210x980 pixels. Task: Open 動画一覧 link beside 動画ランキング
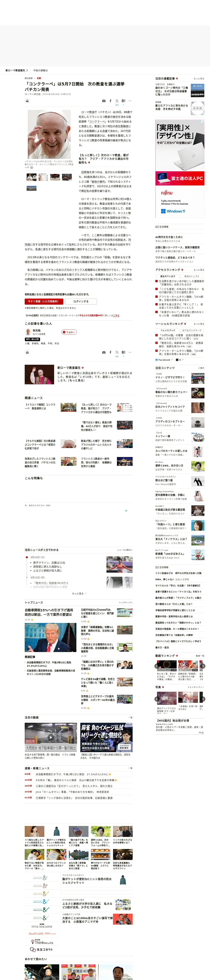click(x=200, y=656)
